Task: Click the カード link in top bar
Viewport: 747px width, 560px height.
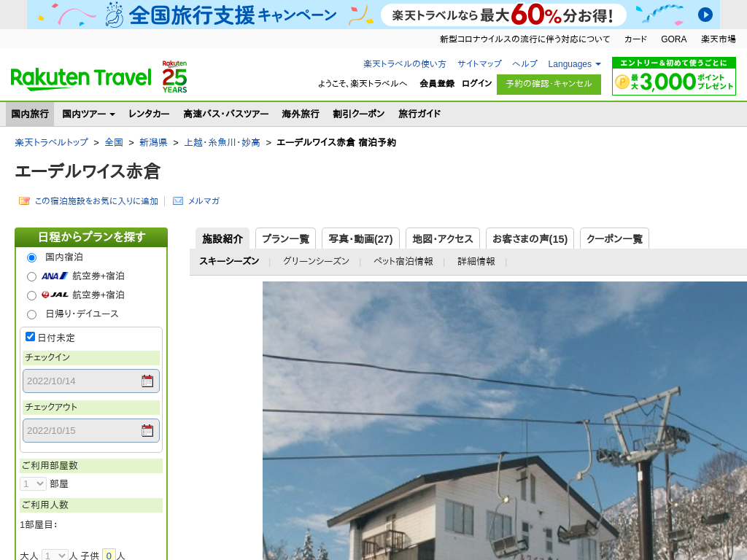Action: [635, 39]
